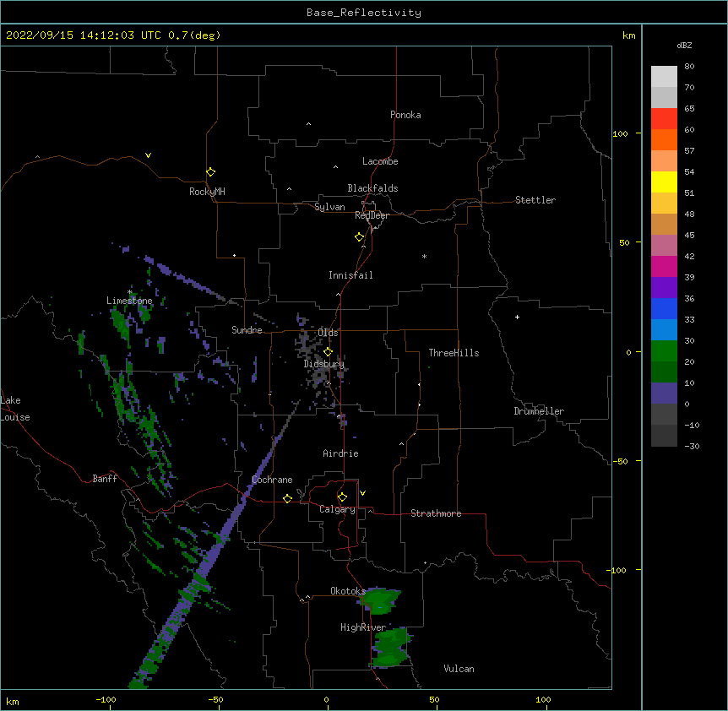The height and width of the screenshot is (711, 728).
Task: Click the dBZ legend heading
Action: 684,46
